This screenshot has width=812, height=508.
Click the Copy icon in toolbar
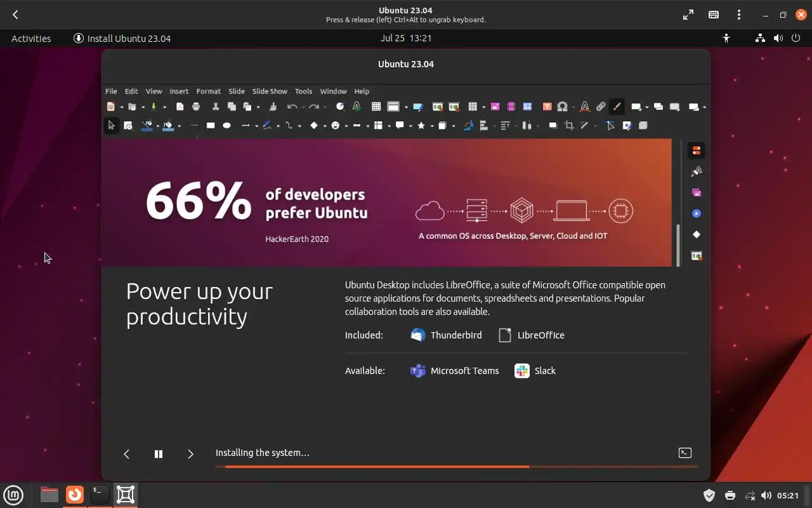coord(232,107)
